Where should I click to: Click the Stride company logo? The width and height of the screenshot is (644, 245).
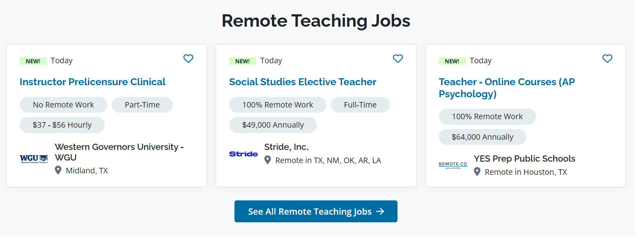(x=244, y=154)
